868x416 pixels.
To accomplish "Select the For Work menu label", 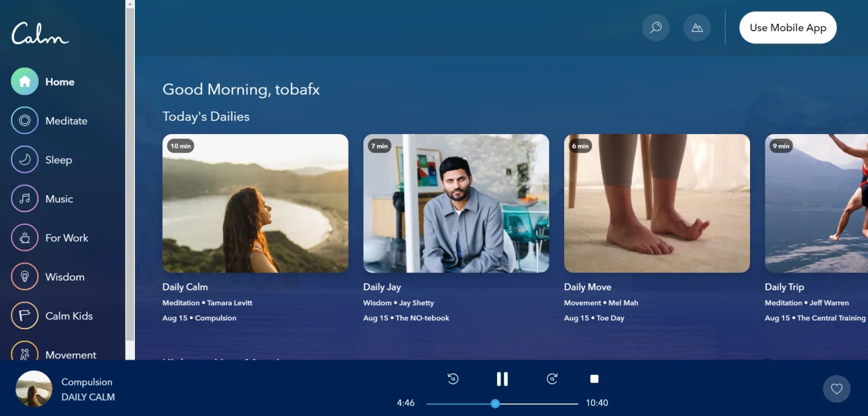I will click(x=66, y=238).
